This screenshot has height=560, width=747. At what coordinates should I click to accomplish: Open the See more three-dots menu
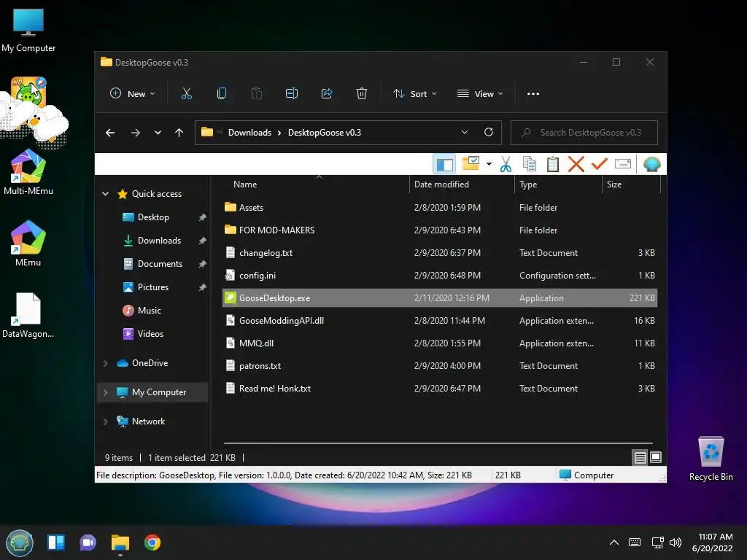tap(533, 94)
